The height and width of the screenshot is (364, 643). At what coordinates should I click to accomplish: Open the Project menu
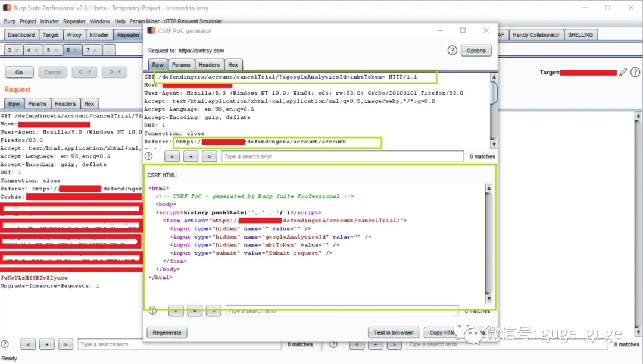pos(28,21)
